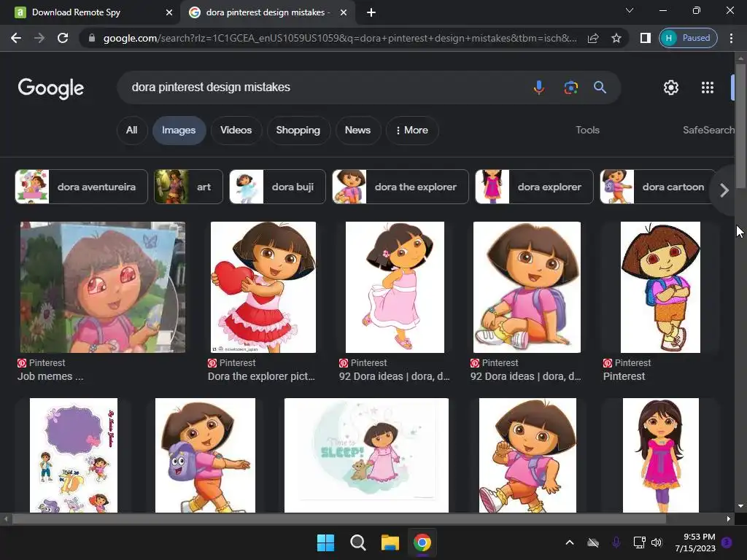The image size is (747, 560).
Task: Open the Time to Sleep Dora image
Action: coord(366,455)
